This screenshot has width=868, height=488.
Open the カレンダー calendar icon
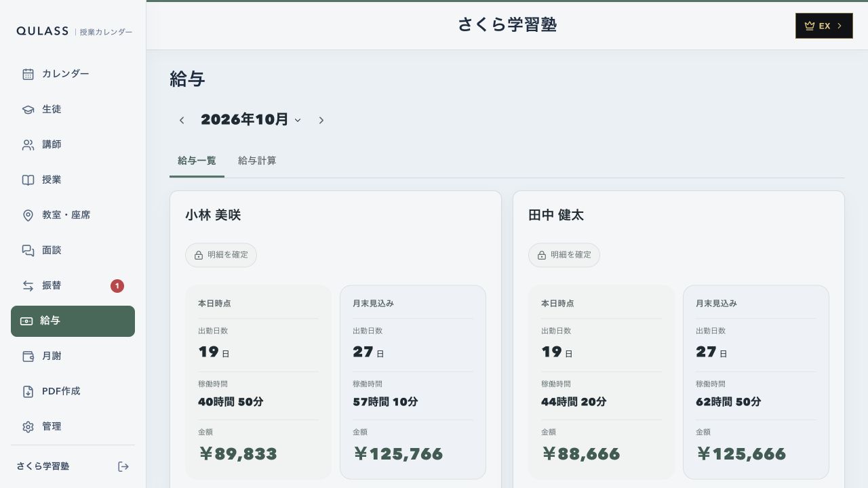(x=28, y=74)
